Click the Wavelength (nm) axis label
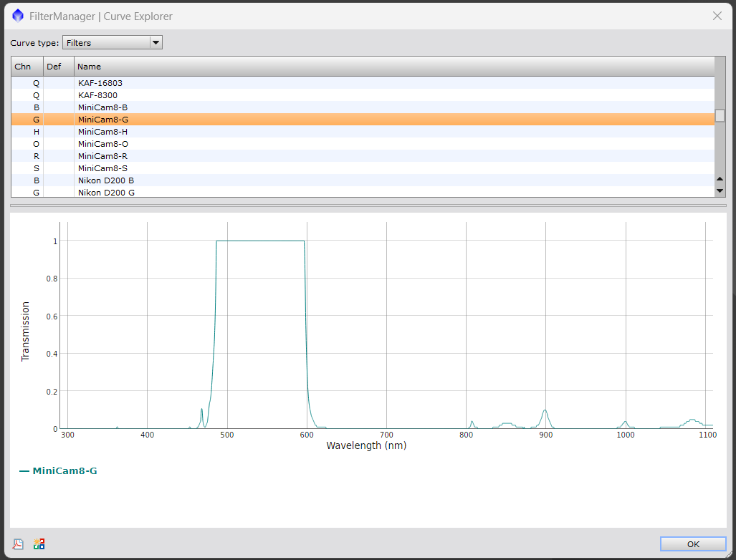Screen dimensions: 736x560 366,445
